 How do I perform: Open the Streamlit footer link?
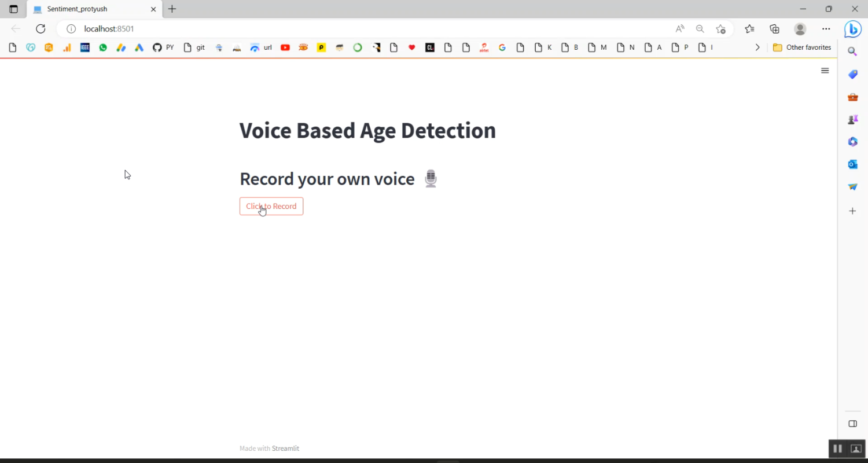285,449
